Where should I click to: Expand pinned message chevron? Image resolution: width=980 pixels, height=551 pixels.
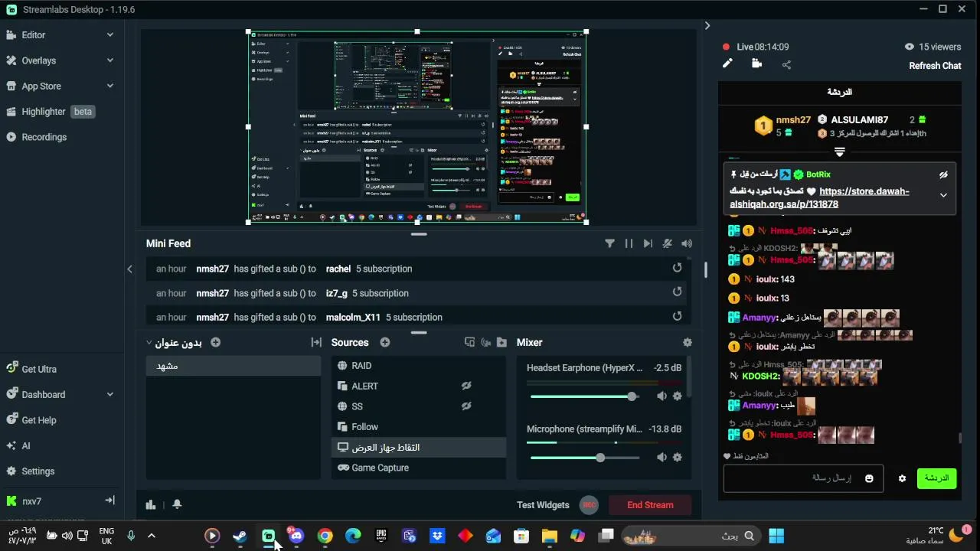(x=943, y=195)
